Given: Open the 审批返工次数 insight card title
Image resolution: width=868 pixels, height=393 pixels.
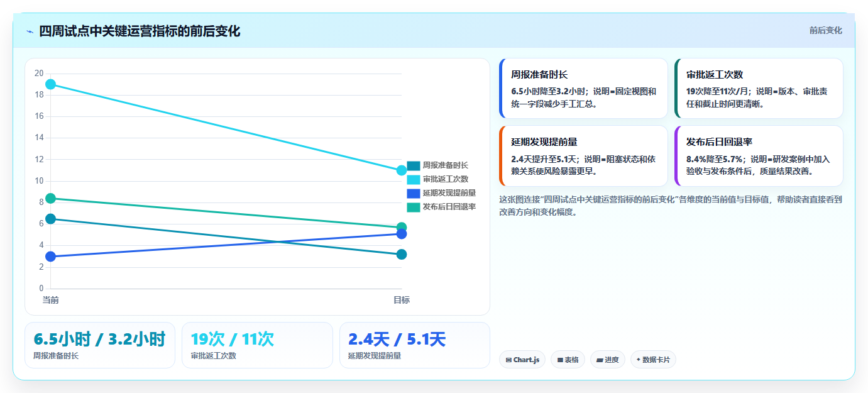Looking at the screenshot, I should (x=715, y=74).
